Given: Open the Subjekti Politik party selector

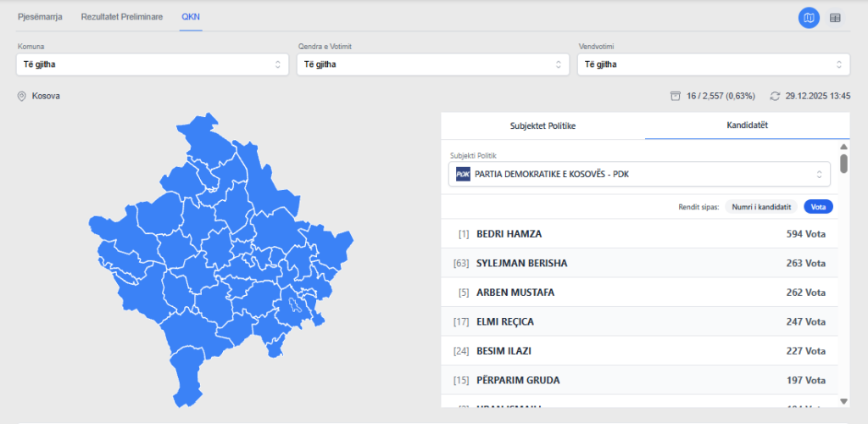Looking at the screenshot, I should 640,175.
